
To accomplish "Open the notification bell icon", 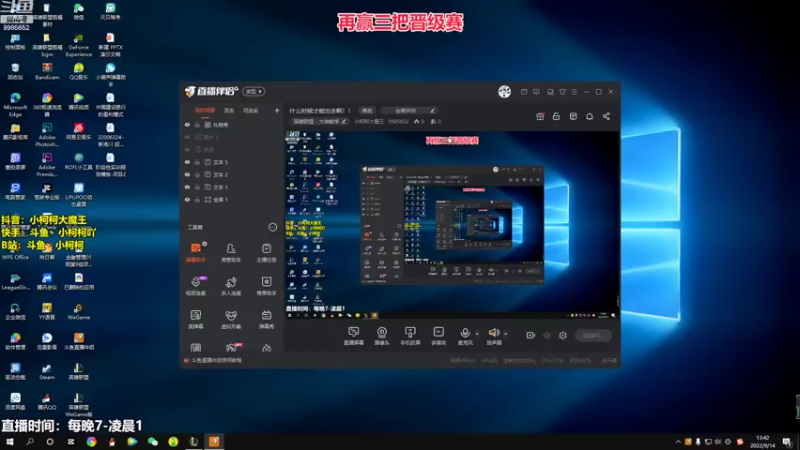I will [589, 116].
